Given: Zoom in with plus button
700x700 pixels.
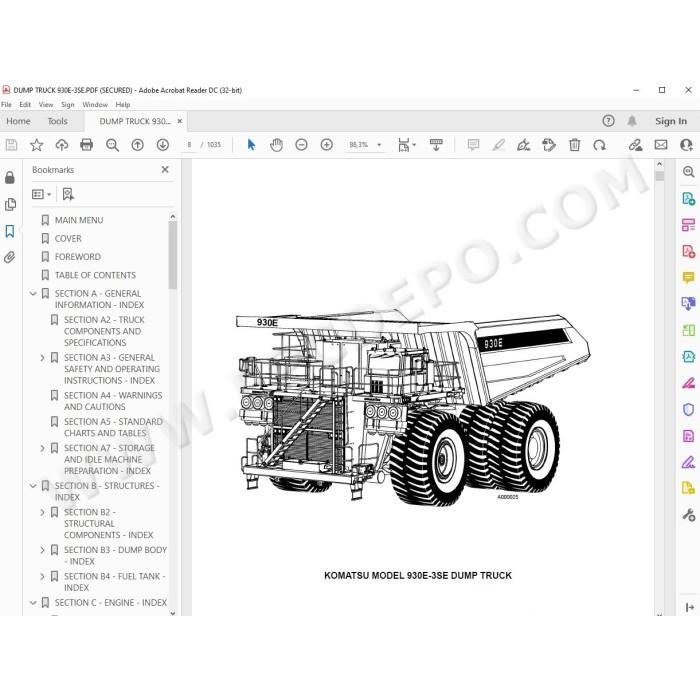Looking at the screenshot, I should tap(327, 145).
